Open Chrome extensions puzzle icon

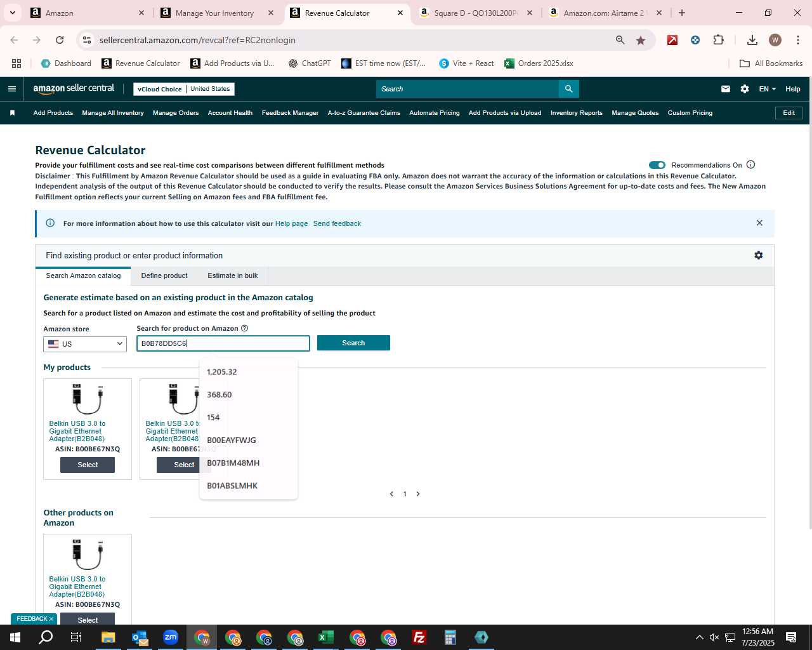[718, 40]
